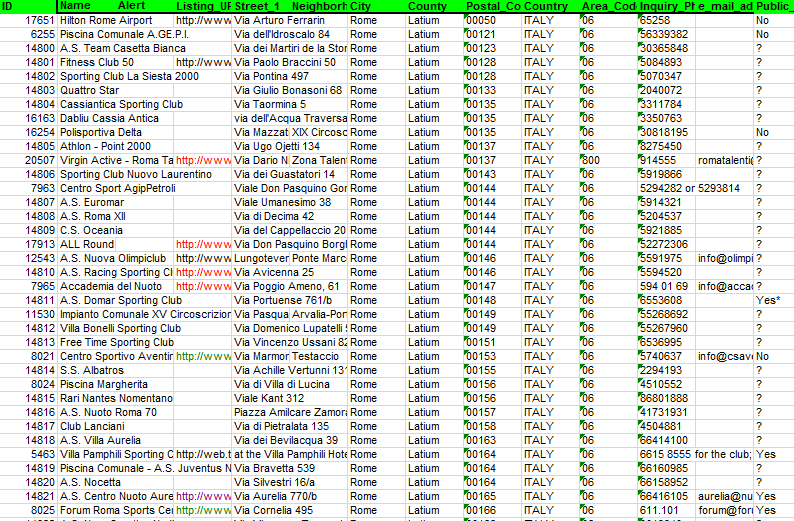This screenshot has height=521, width=794.
Task: Open Centro Sportivo Aventino green URL link
Action: click(x=203, y=356)
